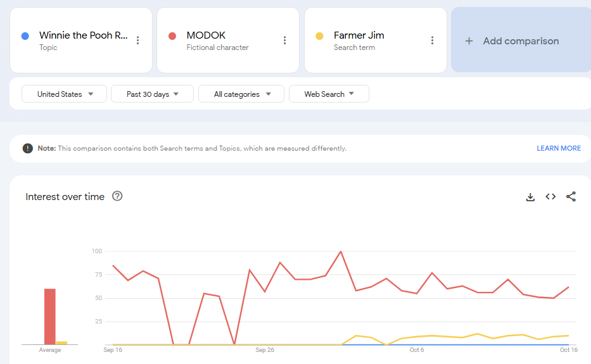Viewport: 591px width, 364px height.
Task: Click the yellow Farmer Jim average bar
Action: coord(61,343)
